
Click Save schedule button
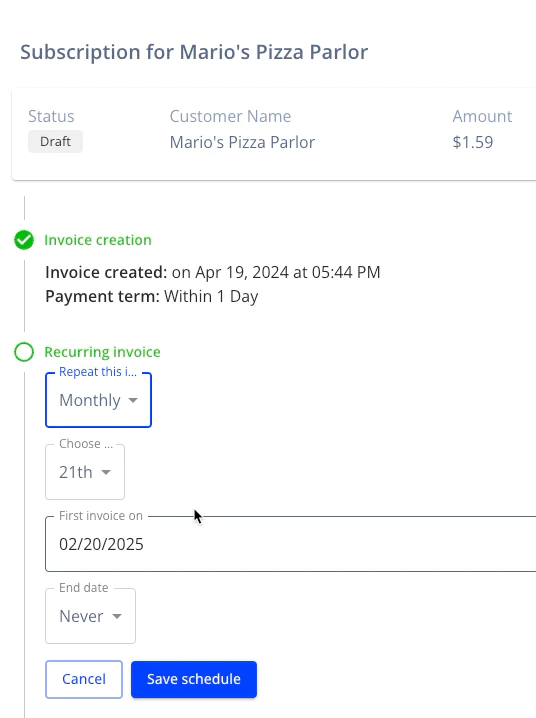pyautogui.click(x=194, y=679)
